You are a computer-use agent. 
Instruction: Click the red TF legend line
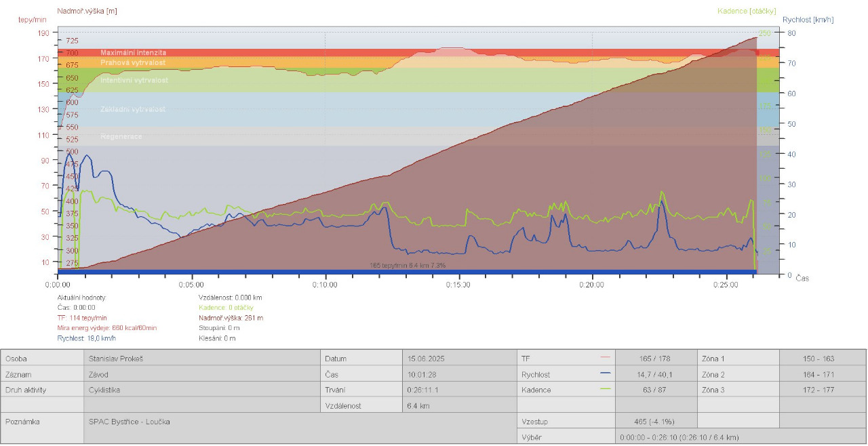coord(605,357)
